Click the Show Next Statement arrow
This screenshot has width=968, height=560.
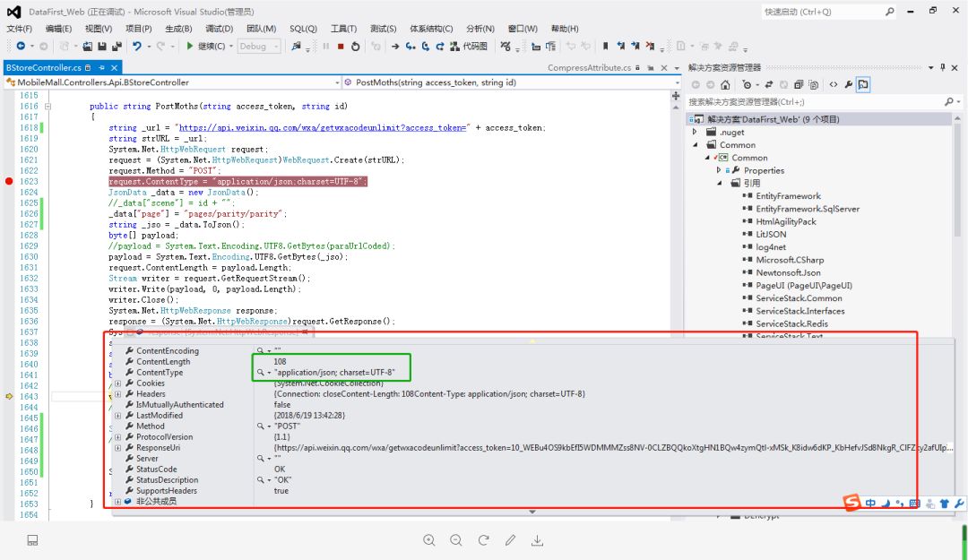point(395,47)
